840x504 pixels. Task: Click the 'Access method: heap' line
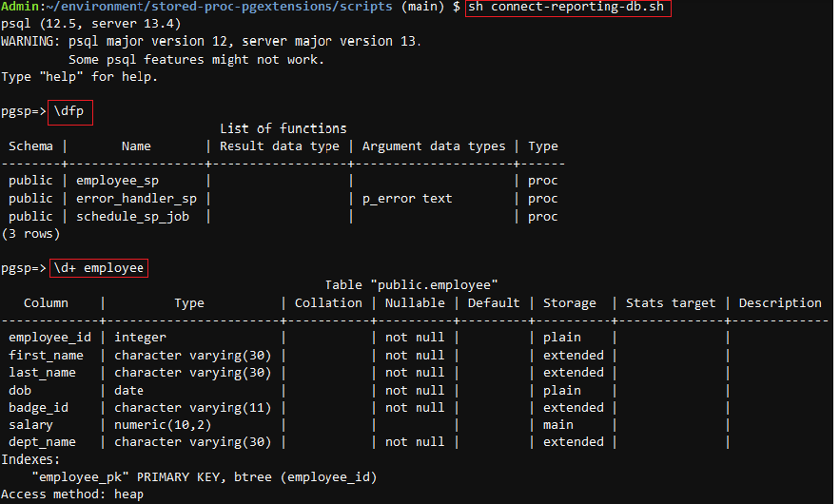pyautogui.click(x=72, y=494)
